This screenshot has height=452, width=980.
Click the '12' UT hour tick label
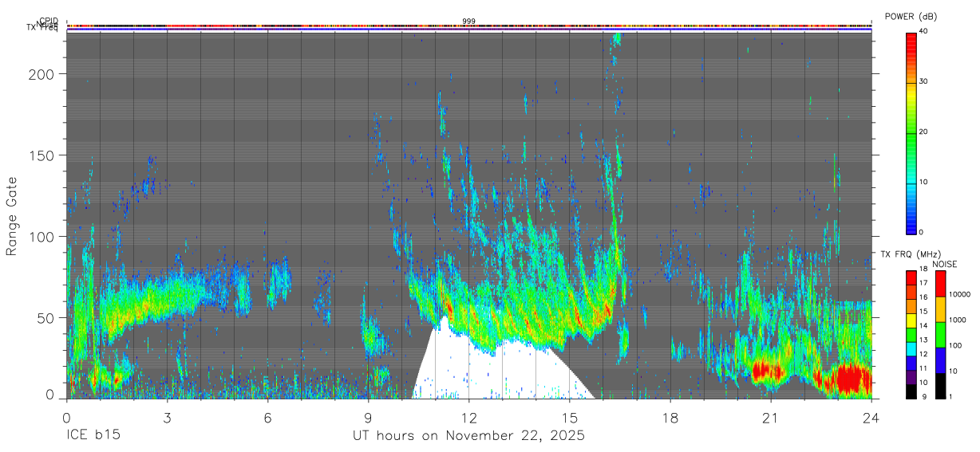coord(469,417)
